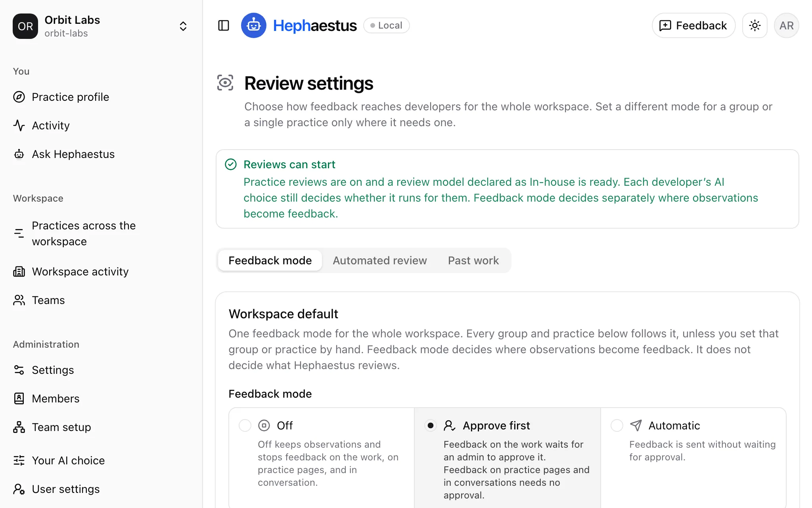The width and height of the screenshot is (812, 508).
Task: Click the feedback message-plus icon
Action: click(665, 26)
